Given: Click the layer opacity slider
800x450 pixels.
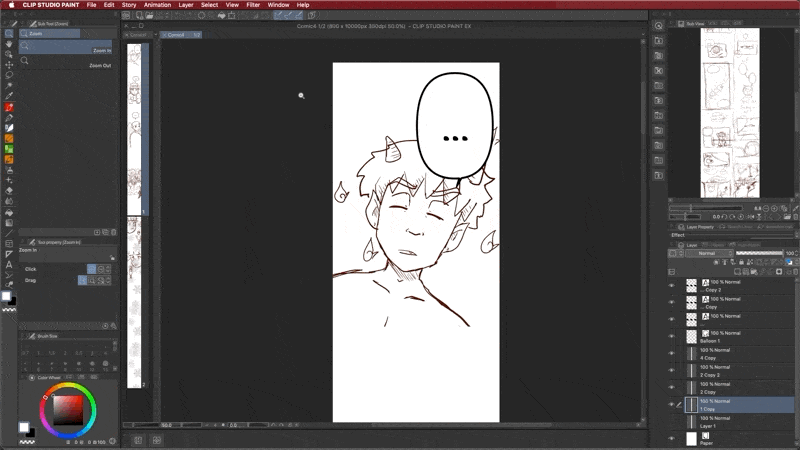Looking at the screenshot, I should pyautogui.click(x=759, y=253).
